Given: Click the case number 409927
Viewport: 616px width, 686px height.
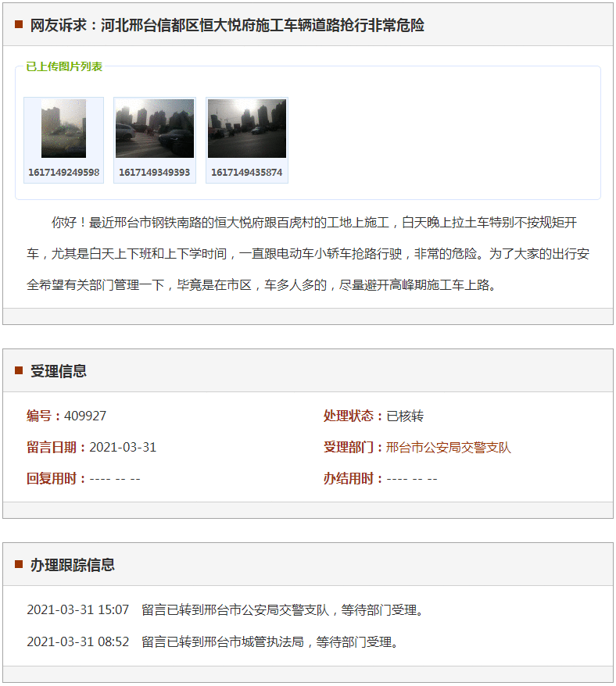Looking at the screenshot, I should coord(85,416).
